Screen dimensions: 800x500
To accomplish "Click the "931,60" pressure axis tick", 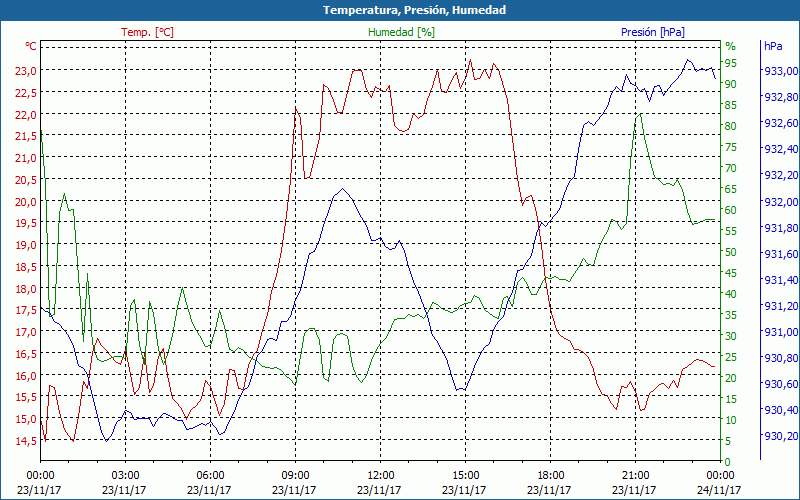I will pyautogui.click(x=780, y=254).
